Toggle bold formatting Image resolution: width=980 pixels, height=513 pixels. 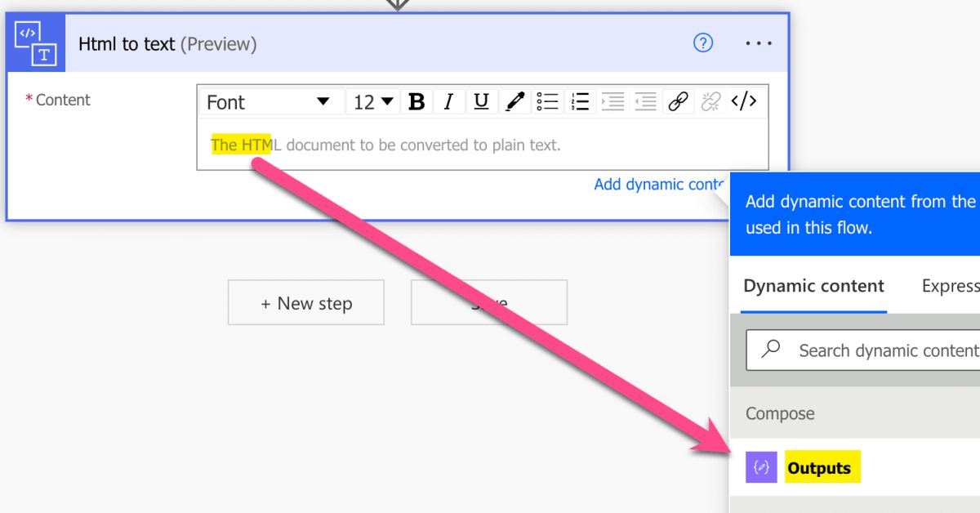click(x=416, y=101)
